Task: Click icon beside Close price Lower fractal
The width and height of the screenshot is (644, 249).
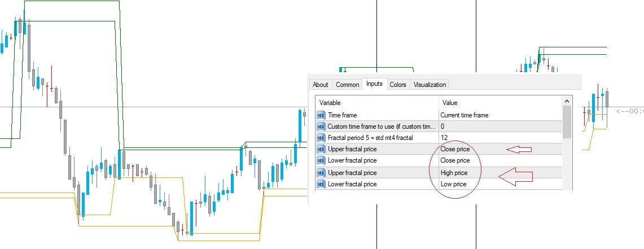Action: pos(321,161)
